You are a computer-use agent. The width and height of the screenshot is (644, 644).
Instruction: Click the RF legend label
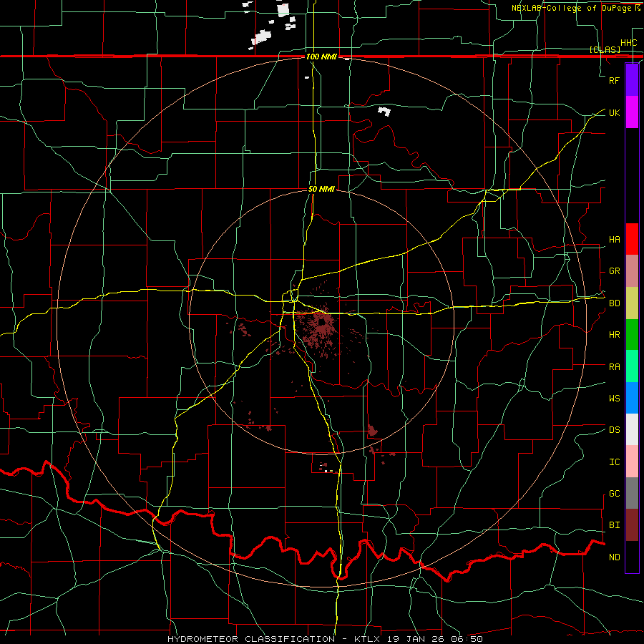[614, 80]
